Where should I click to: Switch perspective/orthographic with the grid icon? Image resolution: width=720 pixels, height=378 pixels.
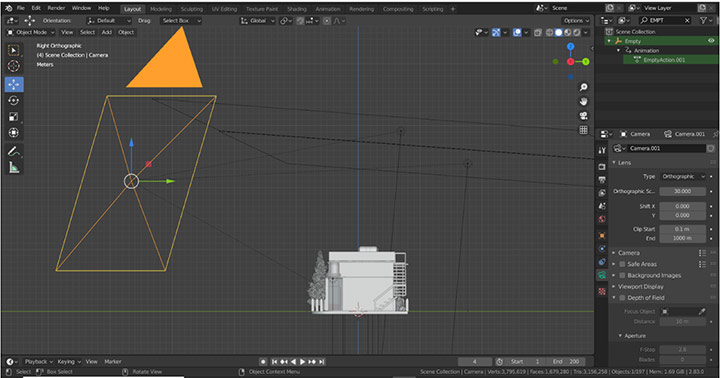584,130
